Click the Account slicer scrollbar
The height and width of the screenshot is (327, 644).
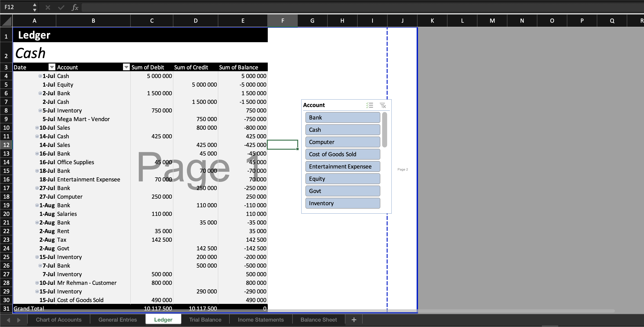click(x=384, y=130)
